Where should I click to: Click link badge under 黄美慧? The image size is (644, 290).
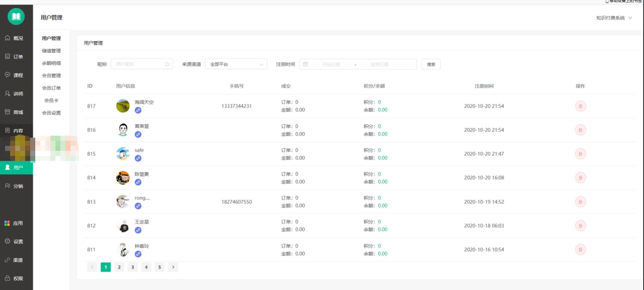click(138, 134)
